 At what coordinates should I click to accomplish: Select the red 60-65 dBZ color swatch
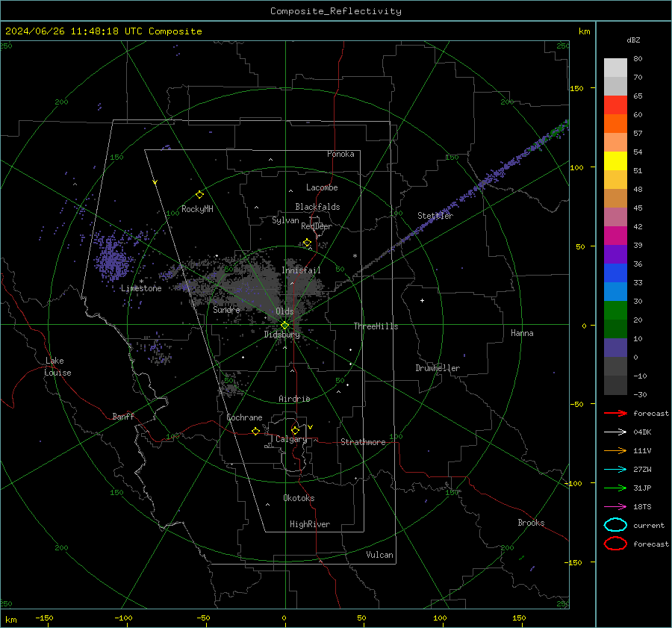(615, 105)
